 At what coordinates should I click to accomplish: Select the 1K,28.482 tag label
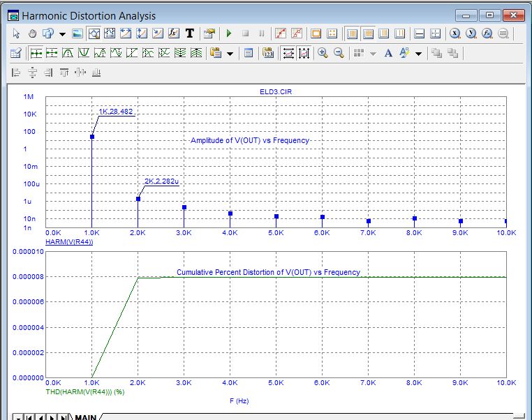[116, 112]
